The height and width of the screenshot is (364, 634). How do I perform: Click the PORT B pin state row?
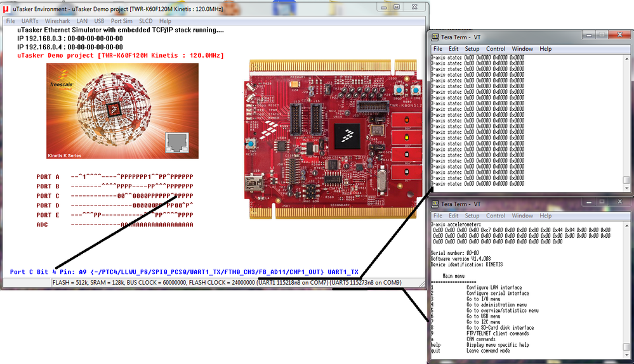pos(115,186)
